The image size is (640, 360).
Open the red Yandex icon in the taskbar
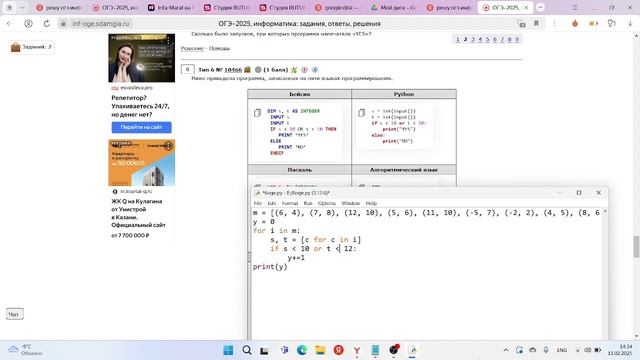338,350
